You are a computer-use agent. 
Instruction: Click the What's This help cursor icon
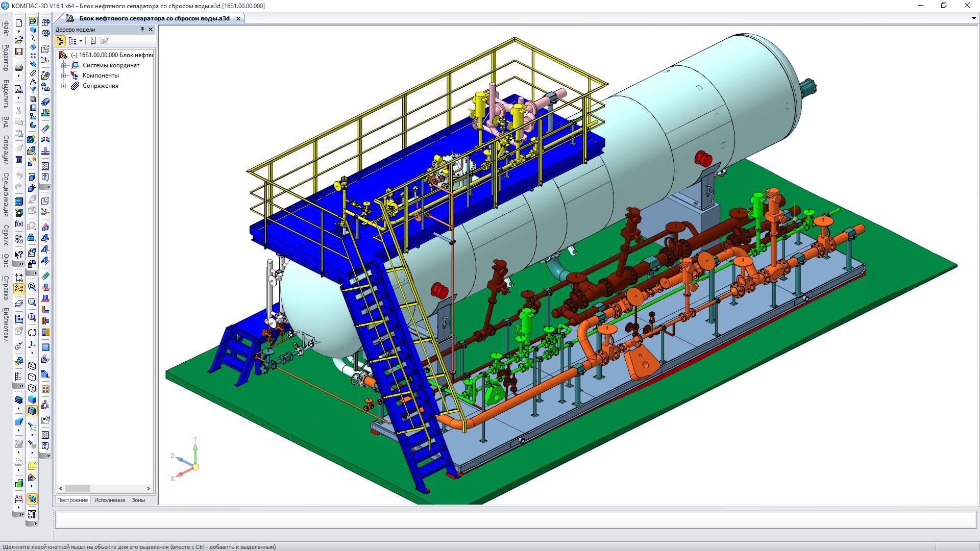[19, 254]
